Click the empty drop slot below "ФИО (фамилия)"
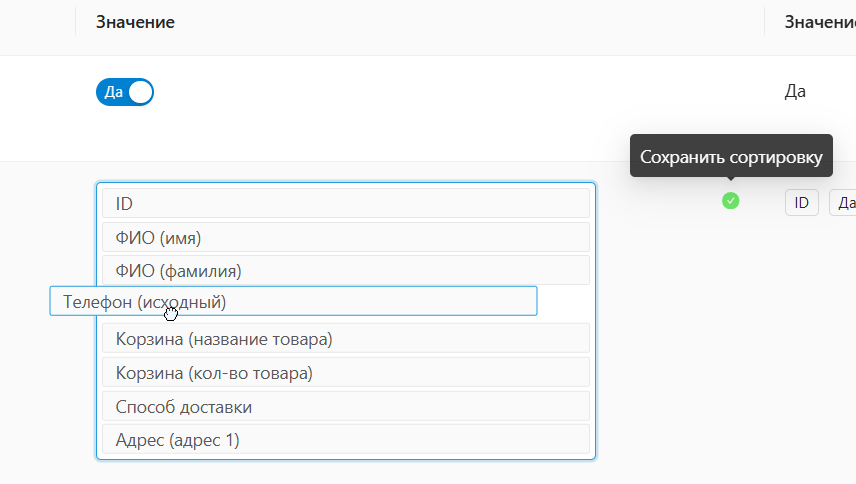856x484 pixels. click(565, 302)
